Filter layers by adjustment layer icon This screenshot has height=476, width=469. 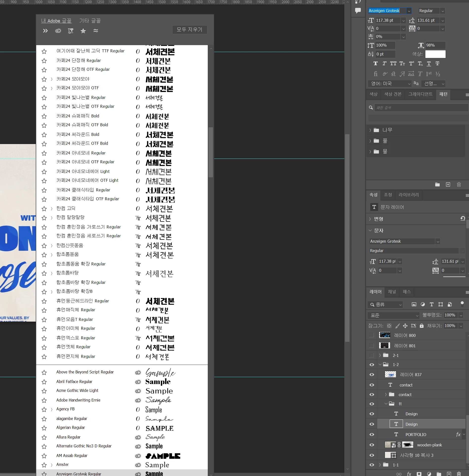pos(423,304)
